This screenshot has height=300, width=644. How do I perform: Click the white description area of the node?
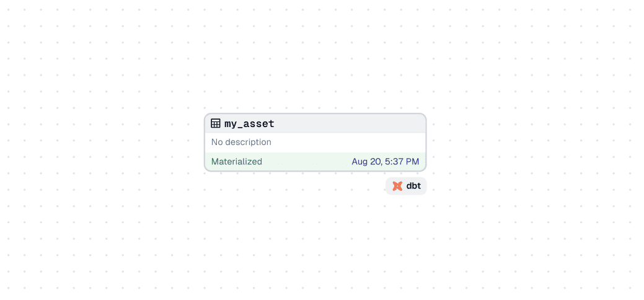point(315,143)
